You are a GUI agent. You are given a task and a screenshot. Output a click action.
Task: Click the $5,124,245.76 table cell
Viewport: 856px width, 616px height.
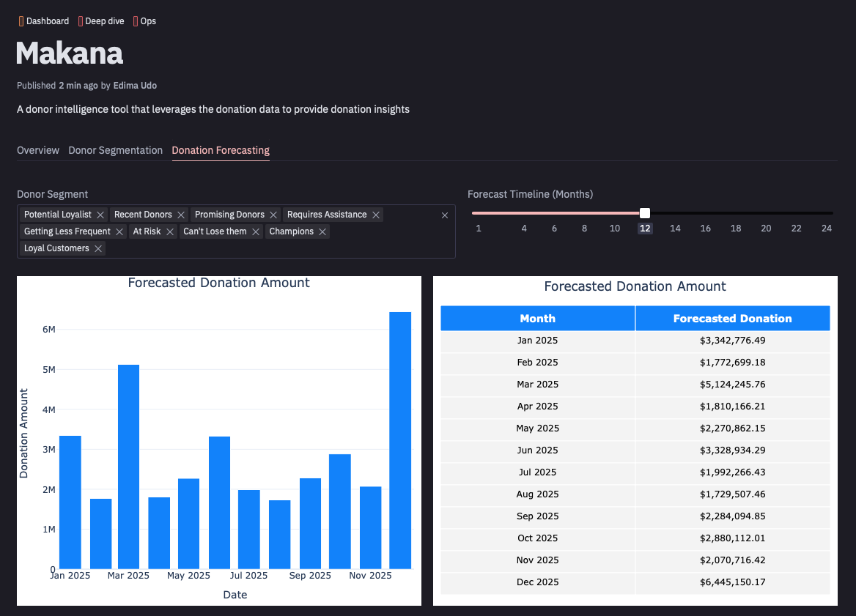coord(733,384)
